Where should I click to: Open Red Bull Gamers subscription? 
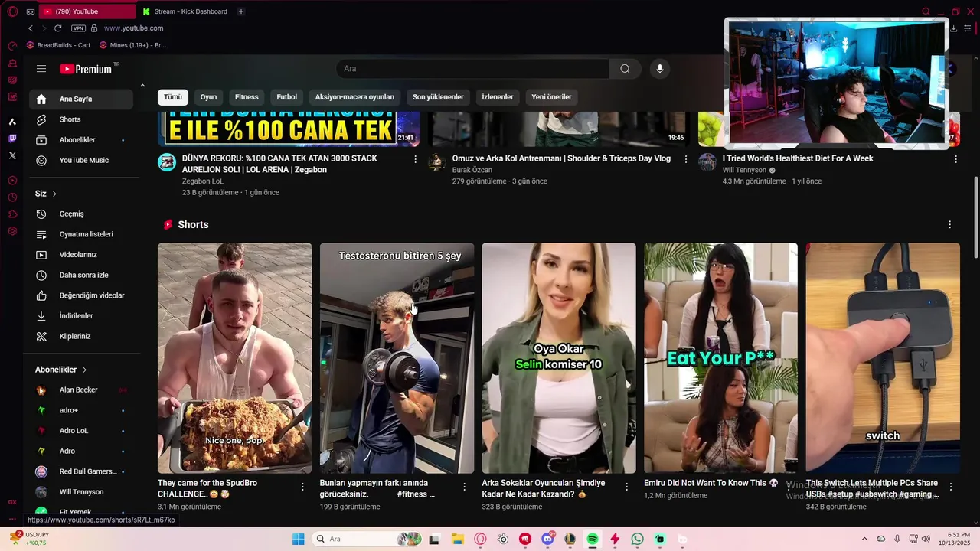click(81, 471)
